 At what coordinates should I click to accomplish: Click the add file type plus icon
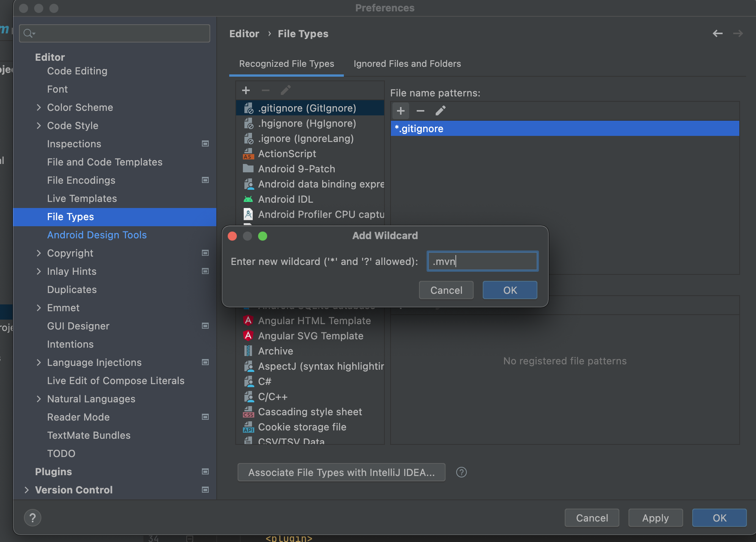click(246, 90)
